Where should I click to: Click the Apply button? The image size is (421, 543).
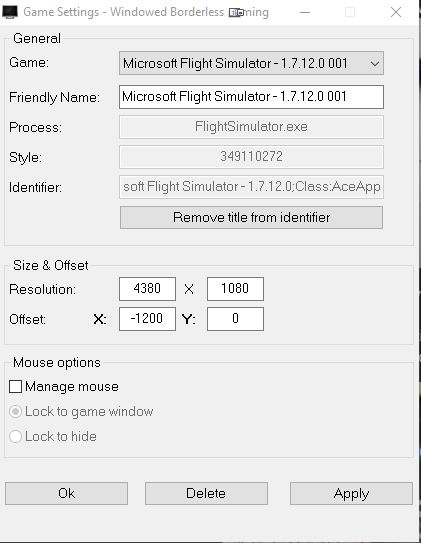coord(351,493)
